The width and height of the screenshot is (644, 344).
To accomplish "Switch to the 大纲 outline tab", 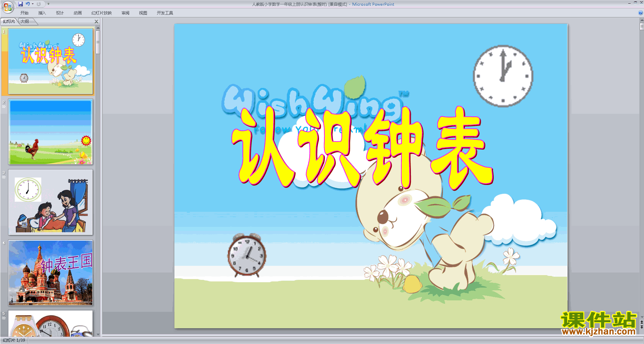I will [25, 21].
